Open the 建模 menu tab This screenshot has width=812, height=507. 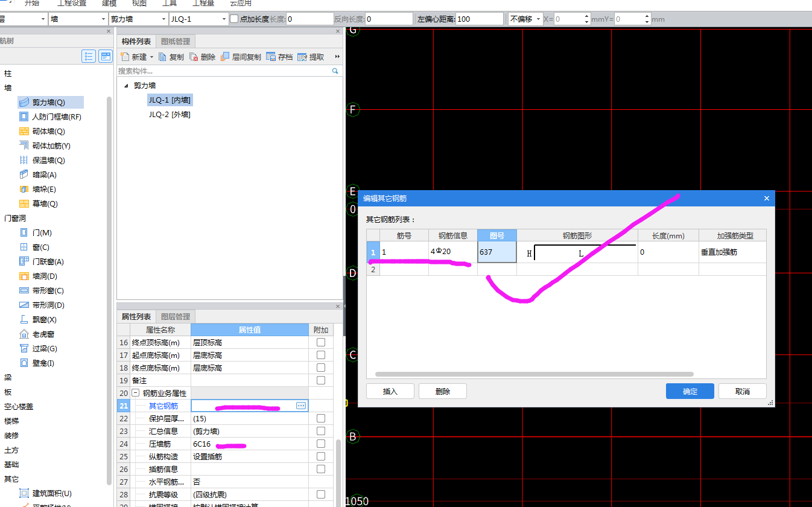109,3
